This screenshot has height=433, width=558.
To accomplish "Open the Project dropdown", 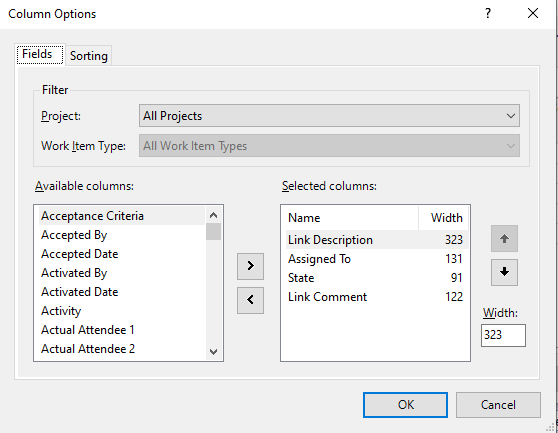I will tap(329, 116).
